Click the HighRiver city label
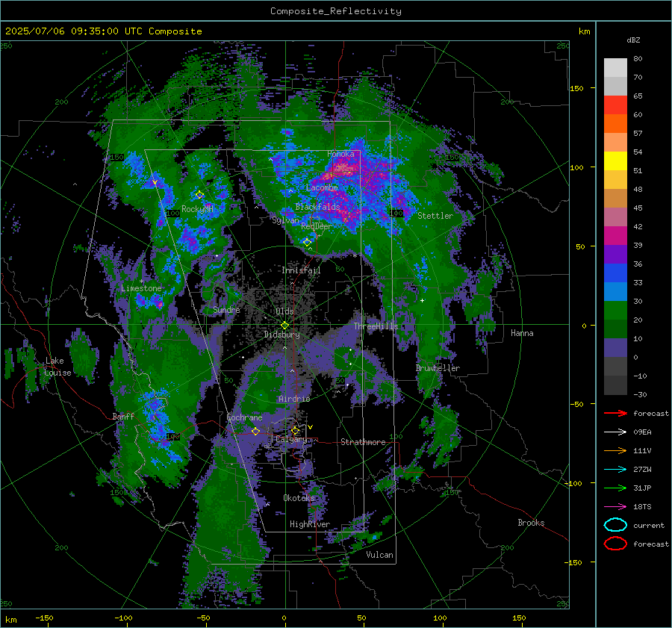 coord(310,524)
